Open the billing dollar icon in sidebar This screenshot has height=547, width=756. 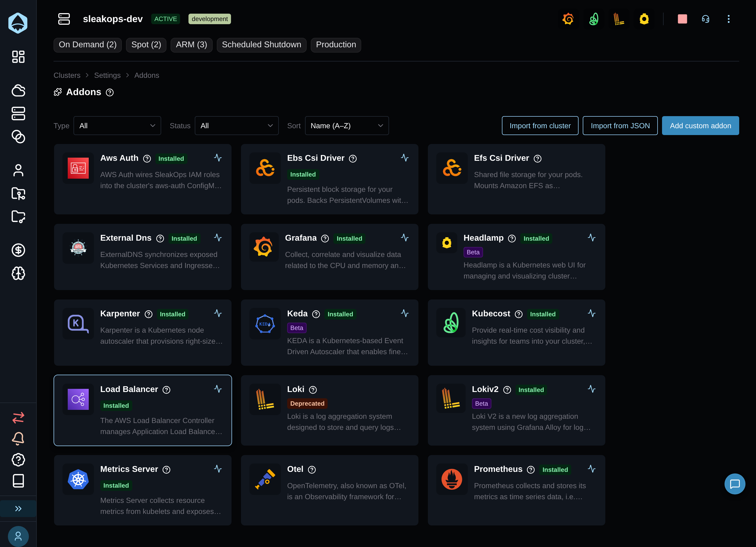click(x=18, y=250)
